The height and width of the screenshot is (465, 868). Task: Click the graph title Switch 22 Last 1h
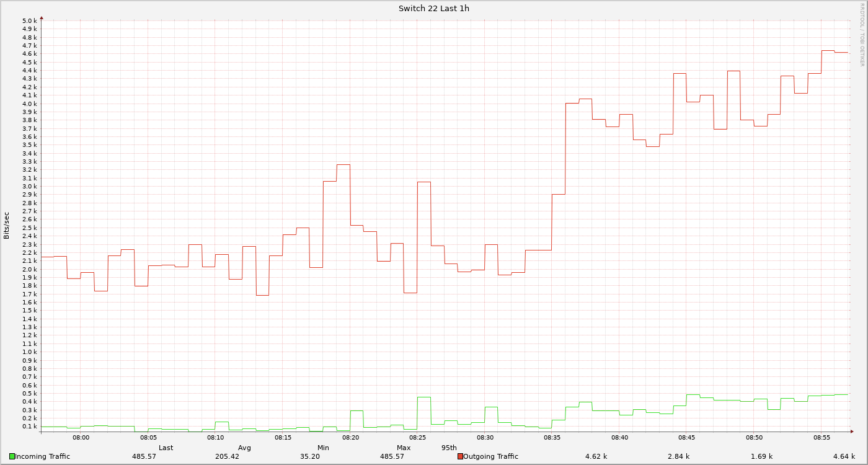[434, 8]
